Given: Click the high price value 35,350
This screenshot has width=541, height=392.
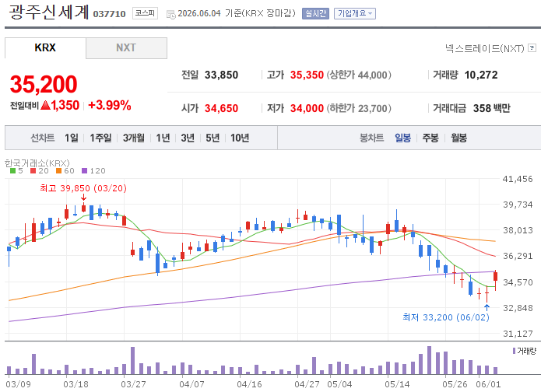Looking at the screenshot, I should click(307, 75).
